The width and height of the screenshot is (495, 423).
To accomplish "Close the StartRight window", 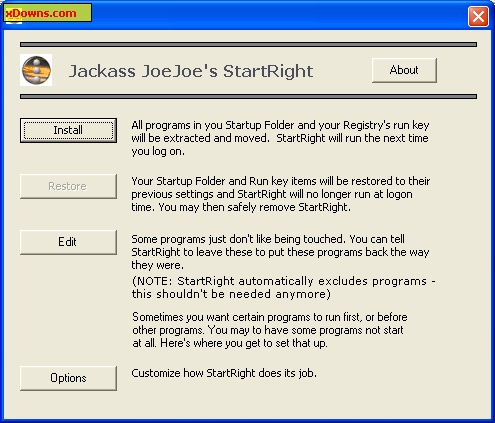I will pos(478,16).
